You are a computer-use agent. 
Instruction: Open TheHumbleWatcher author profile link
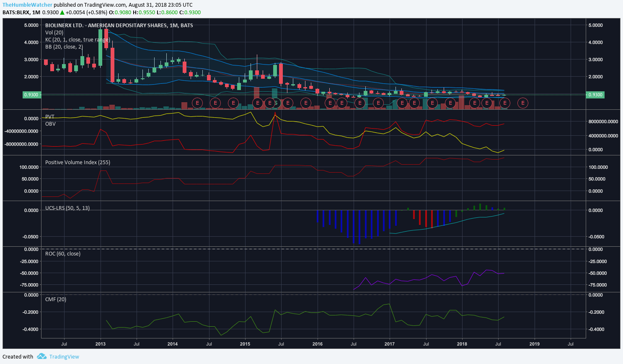coord(27,5)
